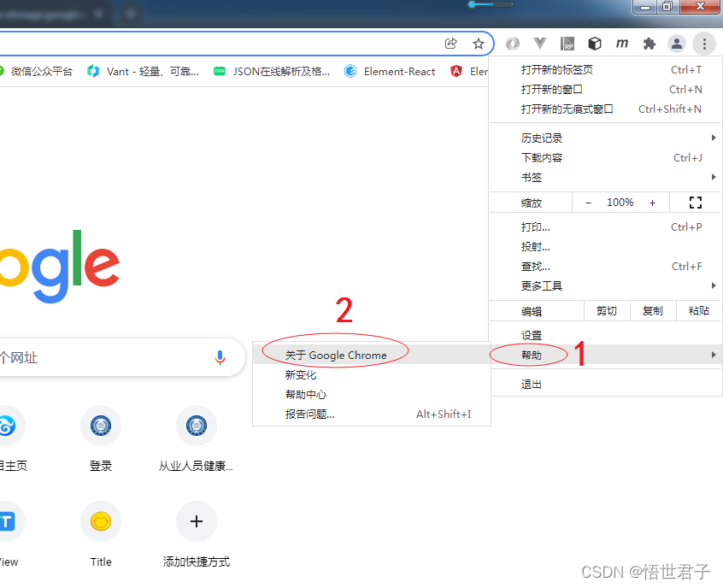
Task: Click the 复制 button
Action: (652, 311)
